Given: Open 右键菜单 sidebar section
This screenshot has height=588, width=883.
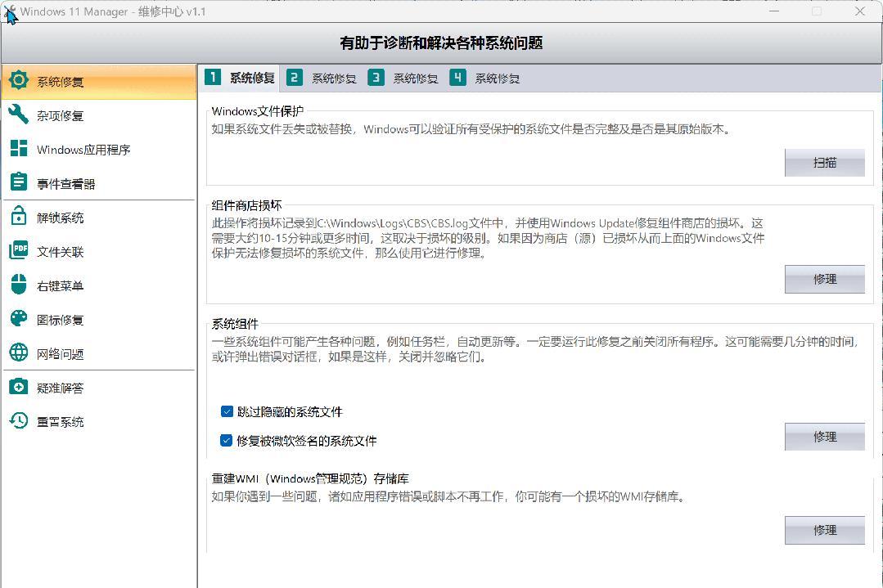Looking at the screenshot, I should [x=99, y=286].
